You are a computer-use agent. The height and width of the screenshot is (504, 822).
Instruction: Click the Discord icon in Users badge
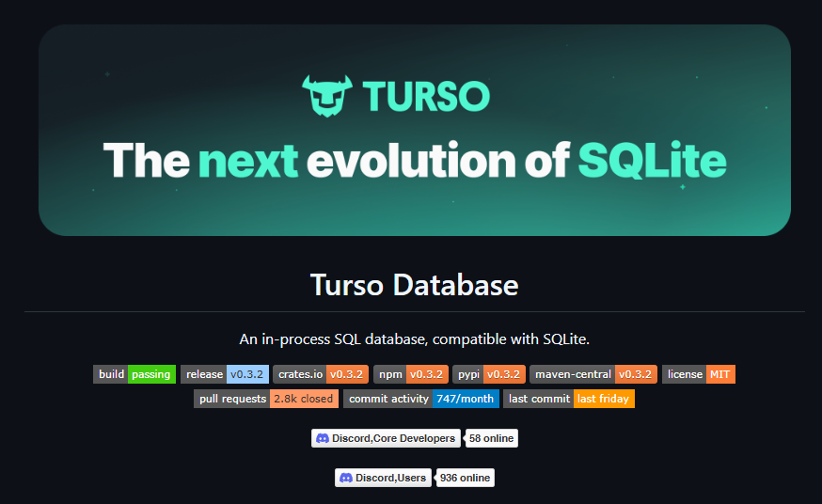346,478
